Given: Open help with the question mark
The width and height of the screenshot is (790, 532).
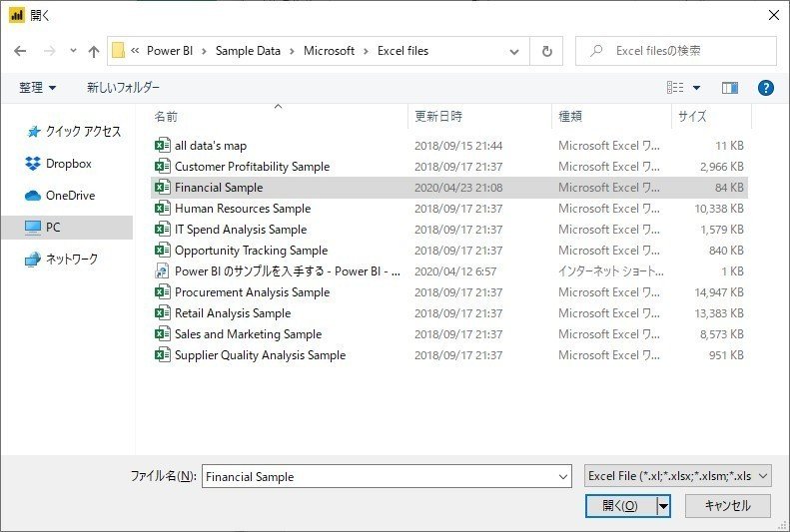Looking at the screenshot, I should pyautogui.click(x=766, y=88).
